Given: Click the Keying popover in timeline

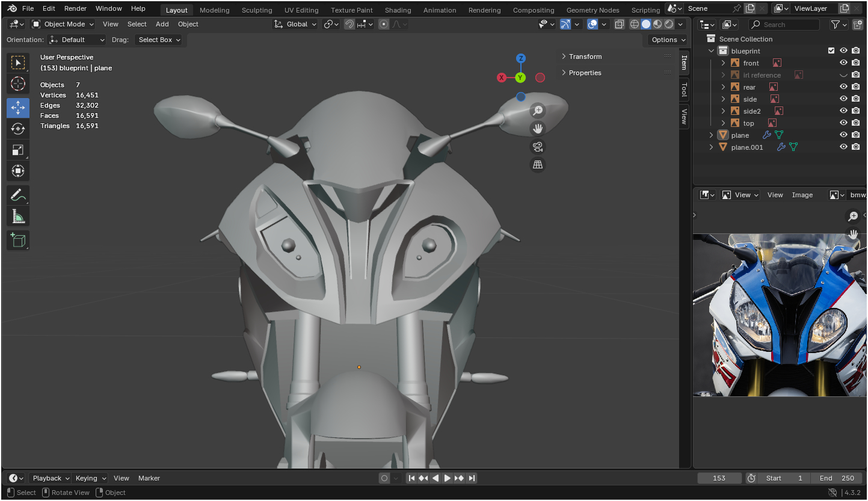Looking at the screenshot, I should pyautogui.click(x=90, y=478).
